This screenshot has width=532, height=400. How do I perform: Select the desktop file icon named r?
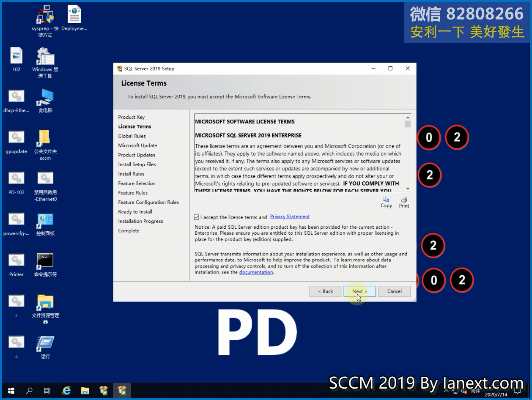[16, 306]
